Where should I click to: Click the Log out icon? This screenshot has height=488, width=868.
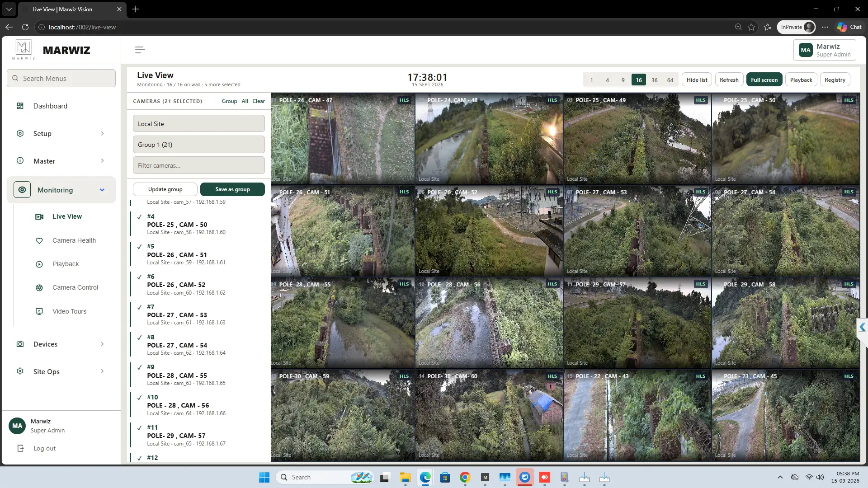pyautogui.click(x=20, y=448)
